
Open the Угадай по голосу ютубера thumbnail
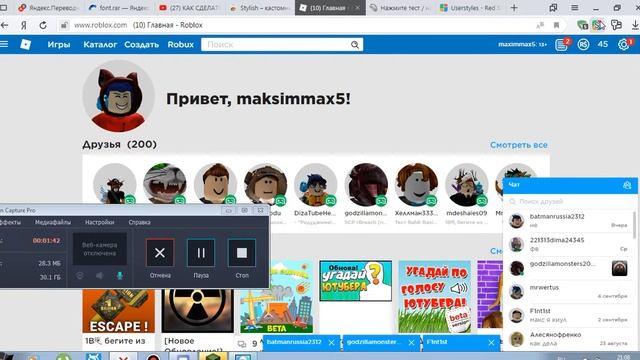(x=434, y=297)
